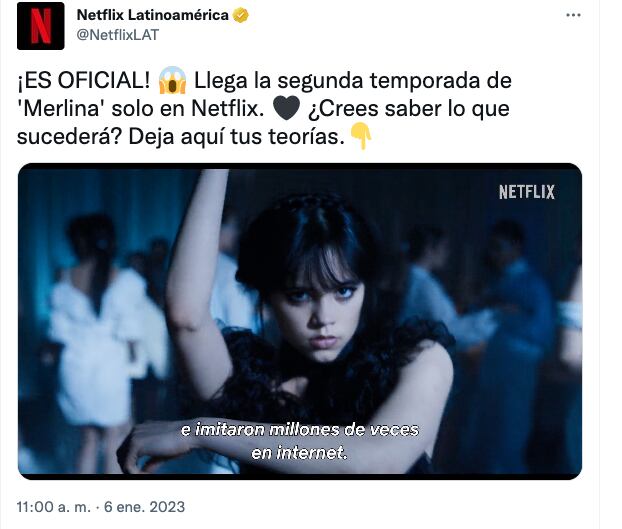Click the NETFLIX watermark in the video
The width and height of the screenshot is (622, 529).
526,192
